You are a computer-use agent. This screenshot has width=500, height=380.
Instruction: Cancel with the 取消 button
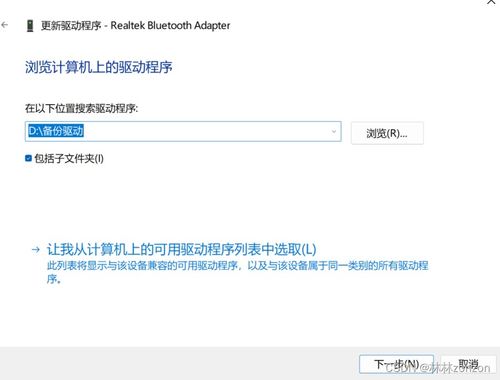(x=469, y=364)
